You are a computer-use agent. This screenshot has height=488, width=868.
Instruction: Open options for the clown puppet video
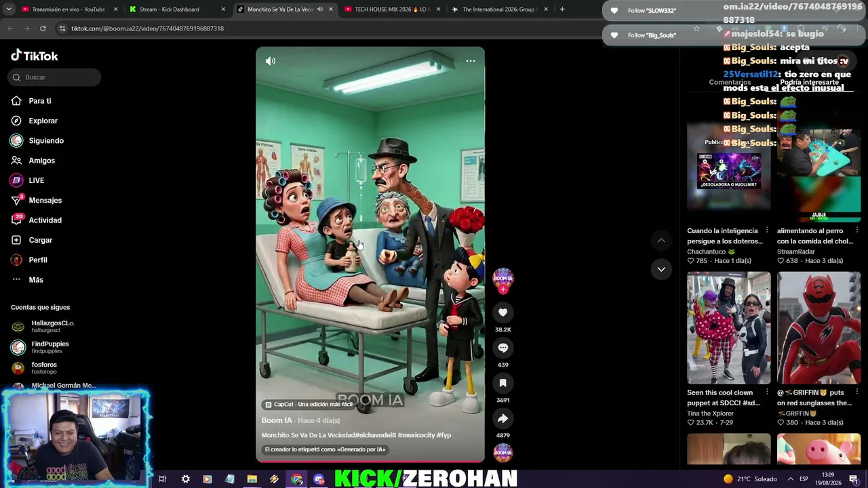click(767, 392)
